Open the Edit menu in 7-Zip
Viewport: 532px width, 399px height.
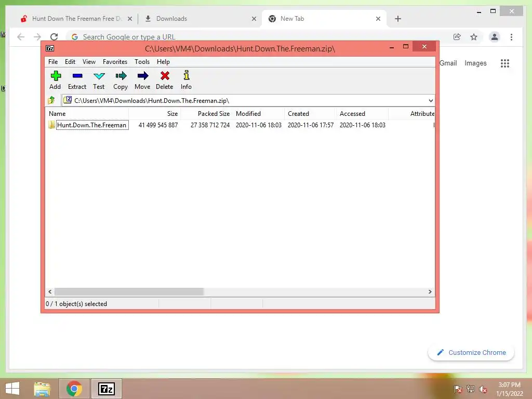(70, 62)
